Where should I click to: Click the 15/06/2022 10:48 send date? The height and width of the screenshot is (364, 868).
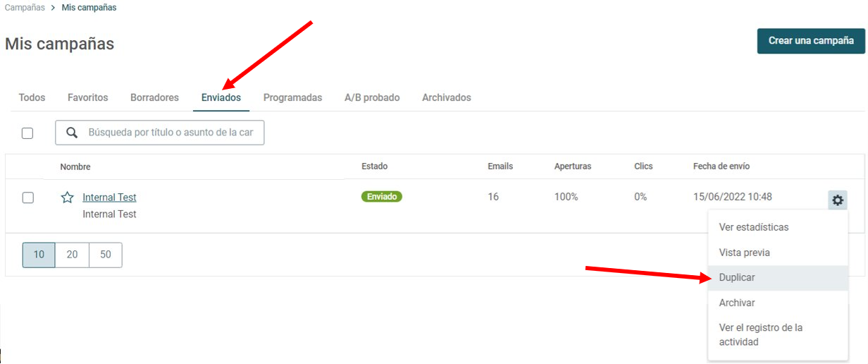733,197
